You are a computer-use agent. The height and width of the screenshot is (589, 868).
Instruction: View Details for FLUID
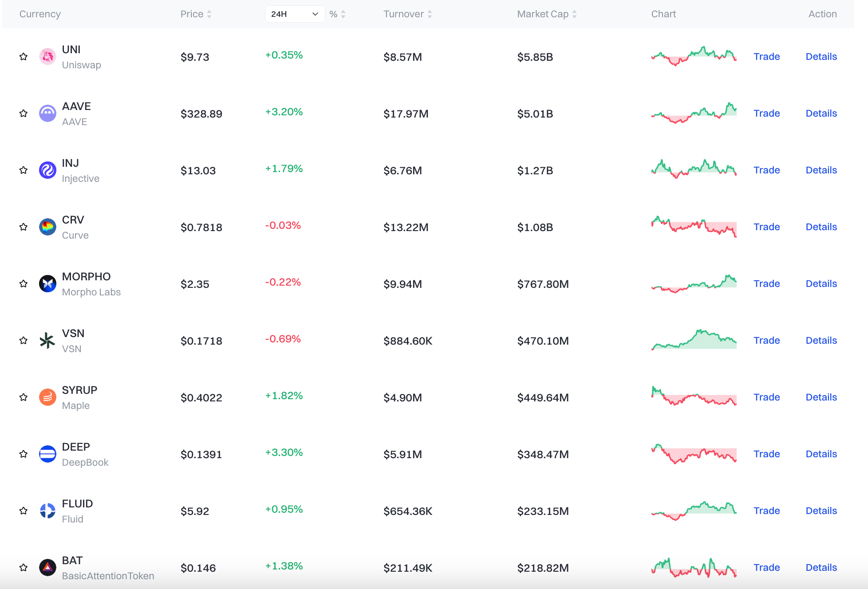[x=821, y=511]
